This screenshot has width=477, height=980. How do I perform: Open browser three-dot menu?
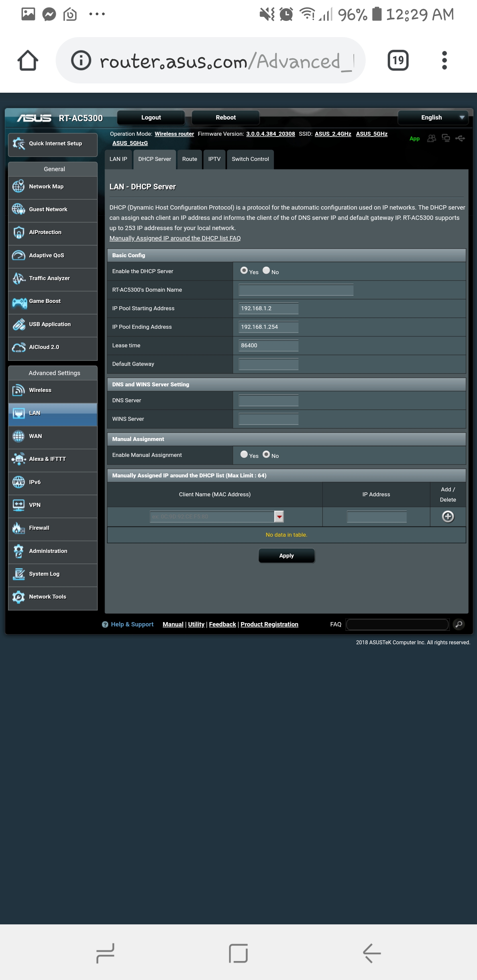coord(444,61)
